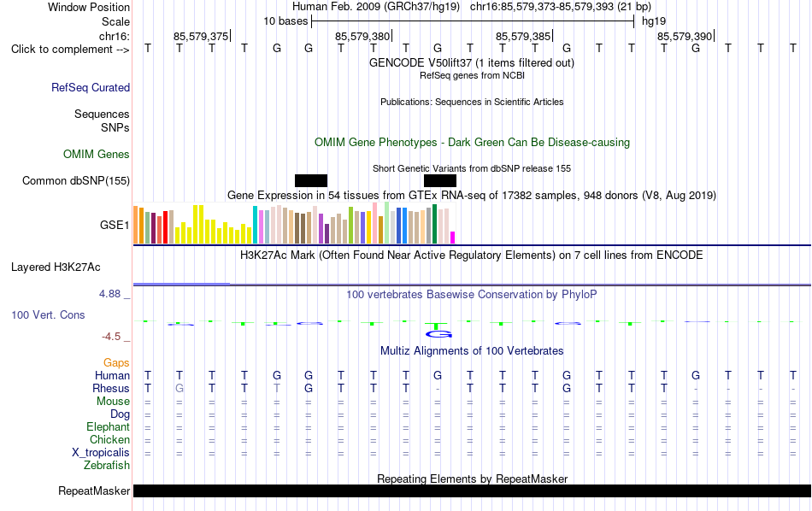Select the 'Elephant' species label
Viewport: 812px width, 511px height.
(x=108, y=426)
